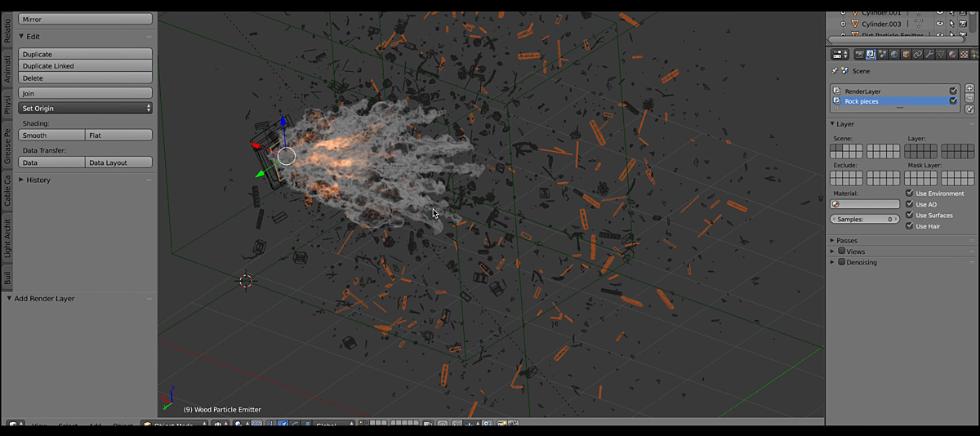Expand Cylinder.003 in the outliner
The height and width of the screenshot is (436, 980).
[x=843, y=24]
